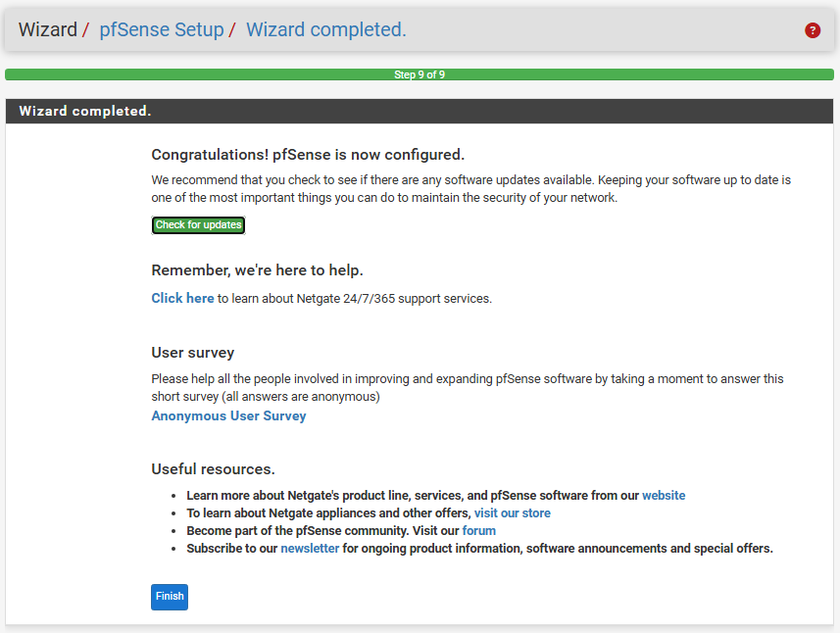Click the "Congratulations! pfSense is now configured." heading

pos(308,155)
